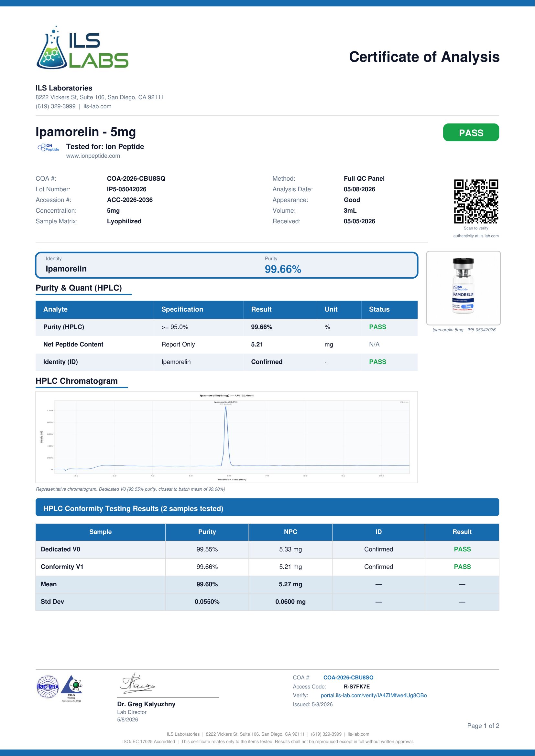Click the www.ionpeptide.com link

click(x=93, y=156)
